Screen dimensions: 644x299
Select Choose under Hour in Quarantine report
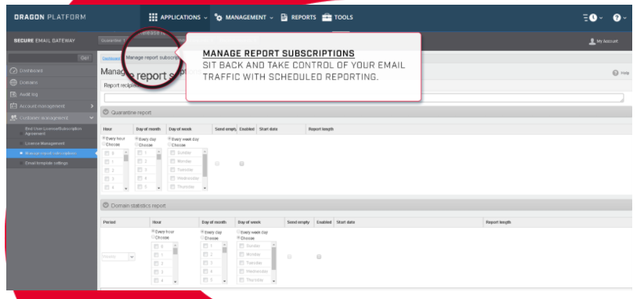tap(104, 144)
